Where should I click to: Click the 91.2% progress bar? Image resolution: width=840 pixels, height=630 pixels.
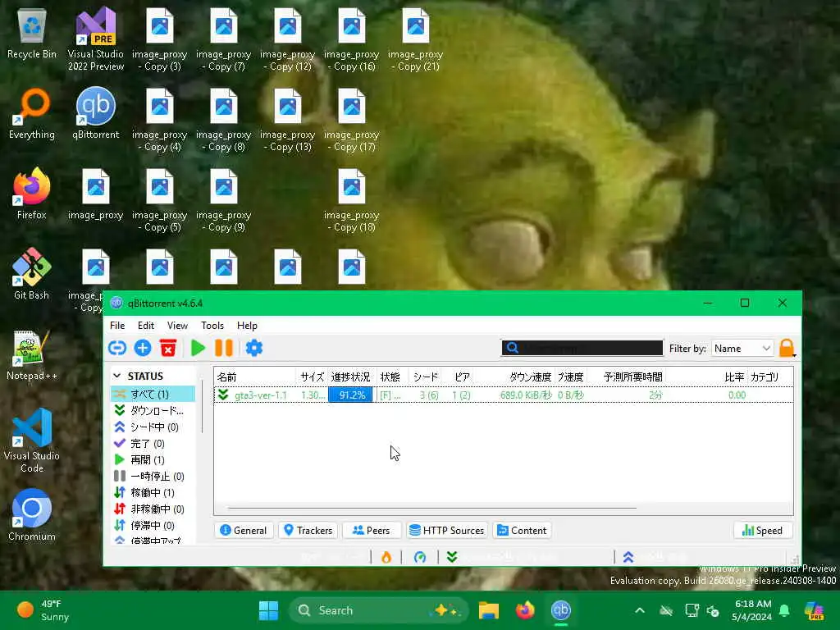point(350,395)
